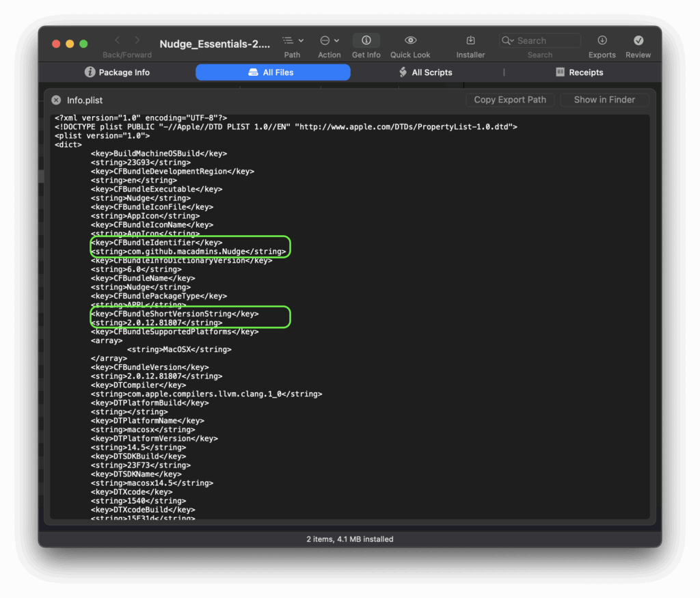This screenshot has height=598, width=700.
Task: Open the Receipts tab
Action: pyautogui.click(x=579, y=72)
